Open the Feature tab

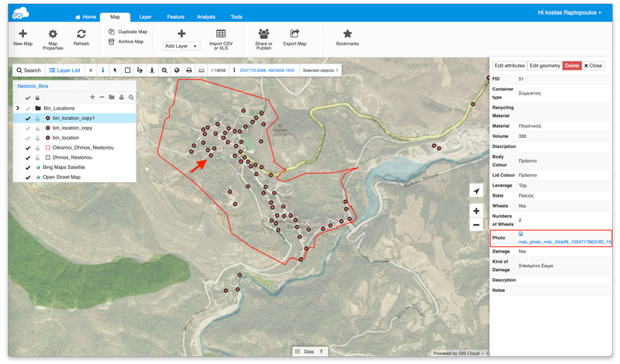(x=175, y=16)
